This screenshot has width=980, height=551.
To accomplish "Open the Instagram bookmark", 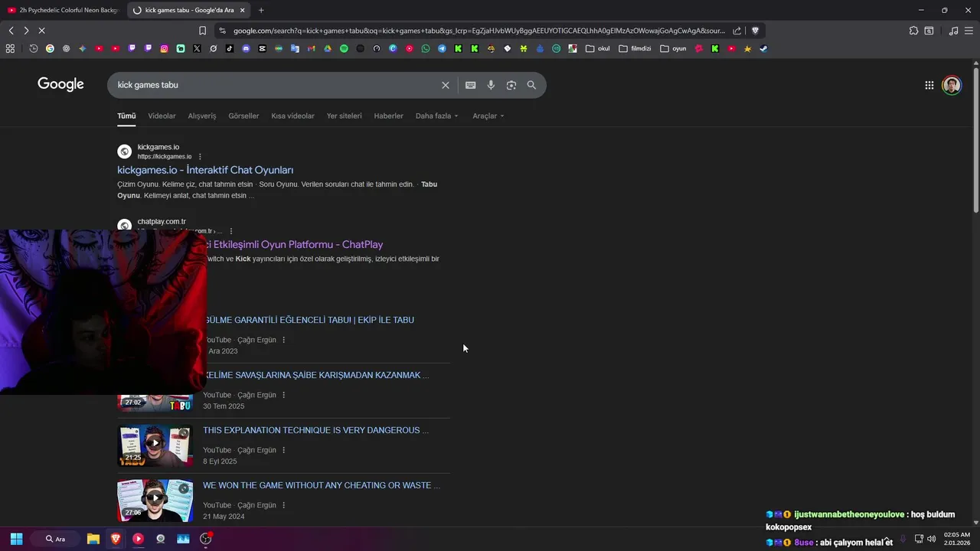I will (x=164, y=48).
